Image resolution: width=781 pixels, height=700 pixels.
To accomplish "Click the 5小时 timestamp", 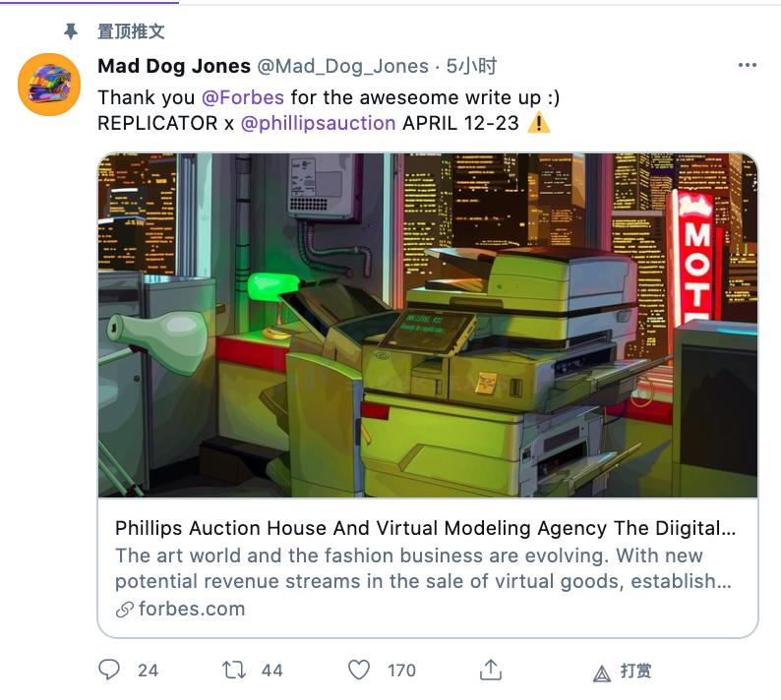I will click(x=471, y=66).
